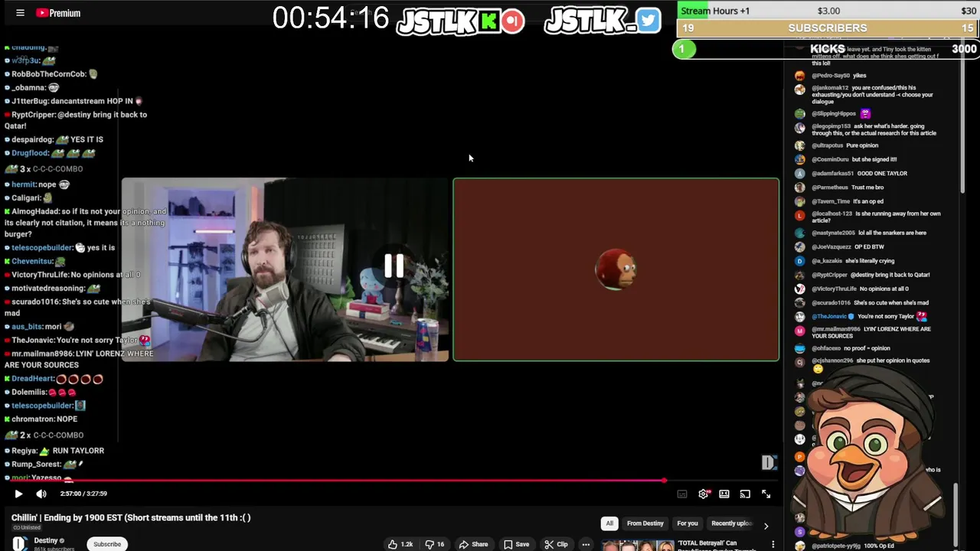980x551 pixels.
Task: Select the 'Recently uploaded' filter chip
Action: 731,523
